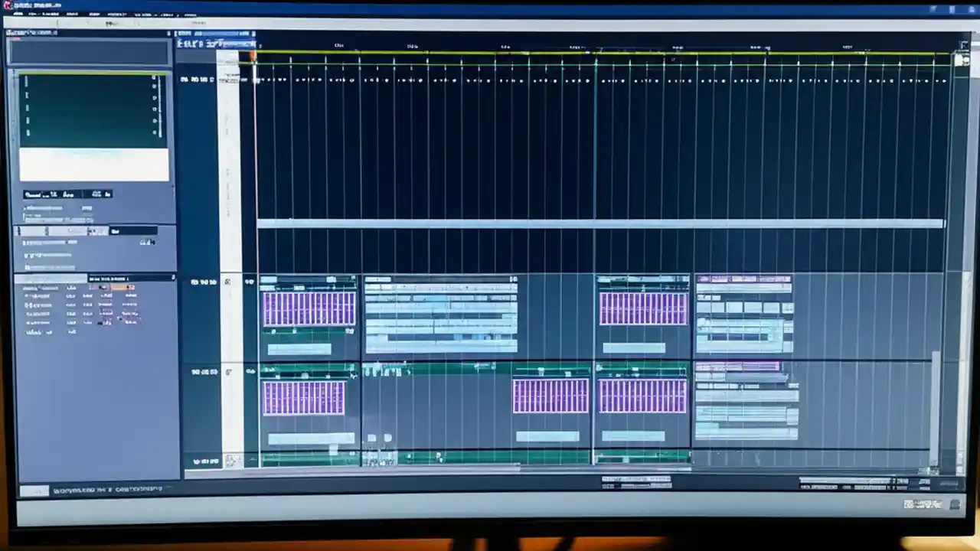
Task: Open the rightmost menu in the menu bar
Action: [x=190, y=14]
